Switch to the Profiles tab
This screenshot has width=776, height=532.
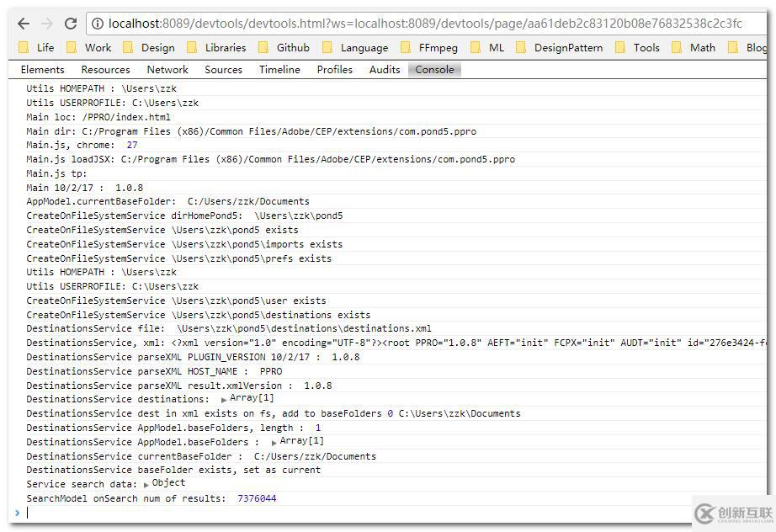click(334, 70)
